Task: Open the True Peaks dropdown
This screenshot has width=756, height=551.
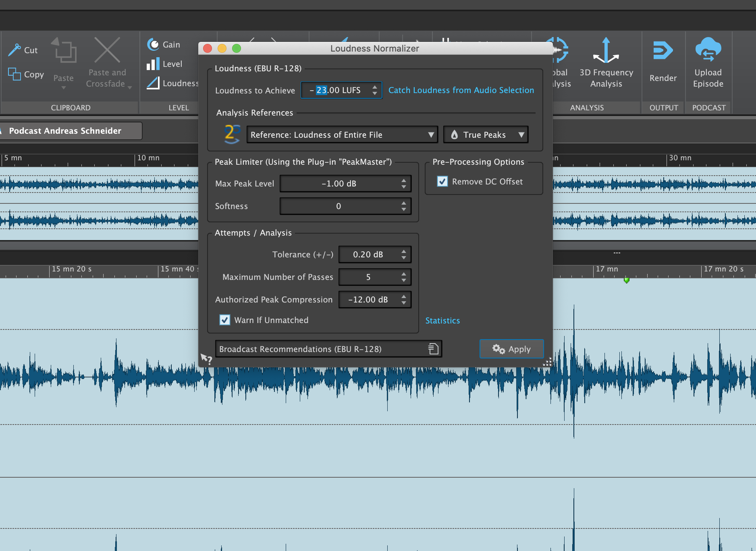Action: click(486, 135)
